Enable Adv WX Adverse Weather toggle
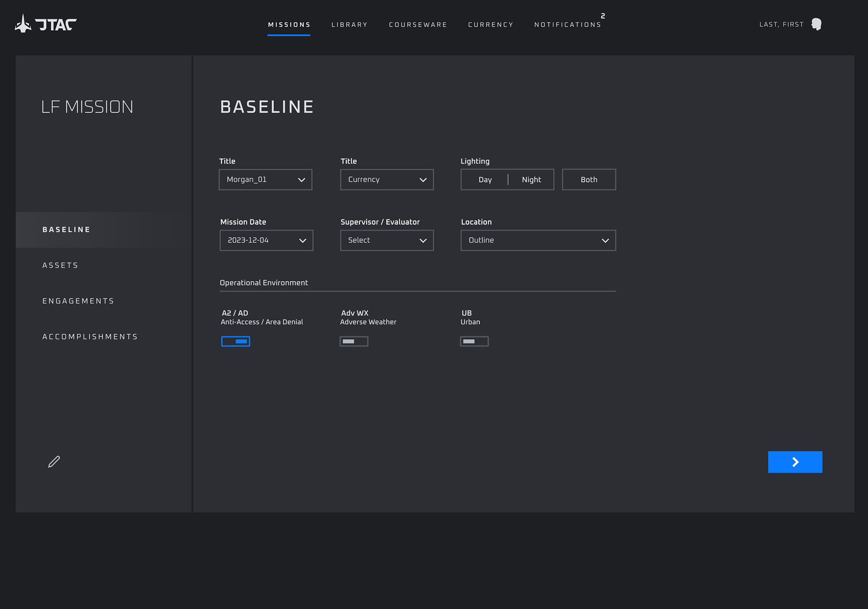Viewport: 868px width, 609px height. pyautogui.click(x=354, y=341)
